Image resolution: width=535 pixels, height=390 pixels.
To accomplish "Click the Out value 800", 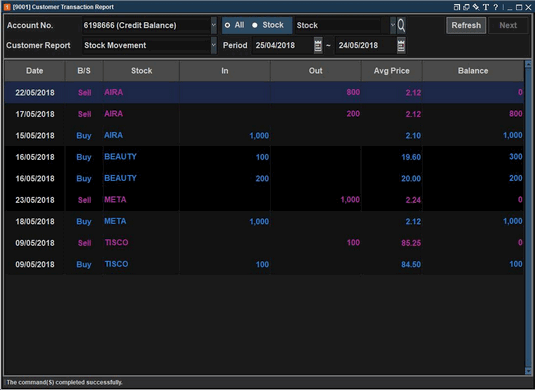I will pyautogui.click(x=353, y=92).
